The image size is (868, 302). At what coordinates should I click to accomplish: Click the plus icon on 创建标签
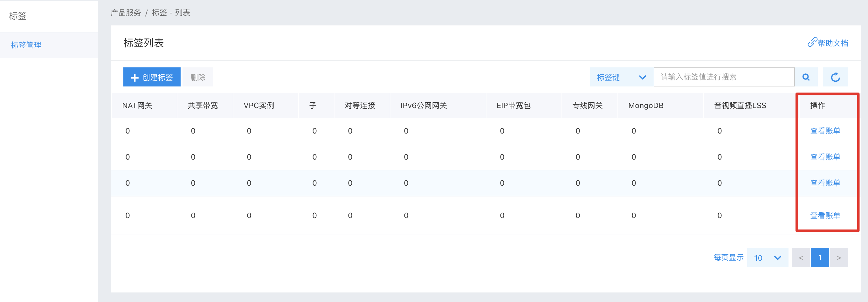(x=134, y=78)
